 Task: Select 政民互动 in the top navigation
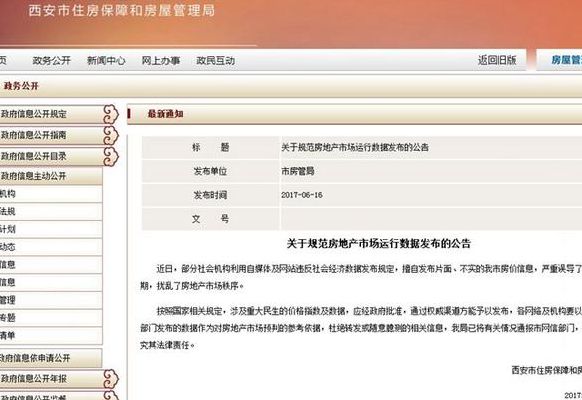tap(215, 60)
